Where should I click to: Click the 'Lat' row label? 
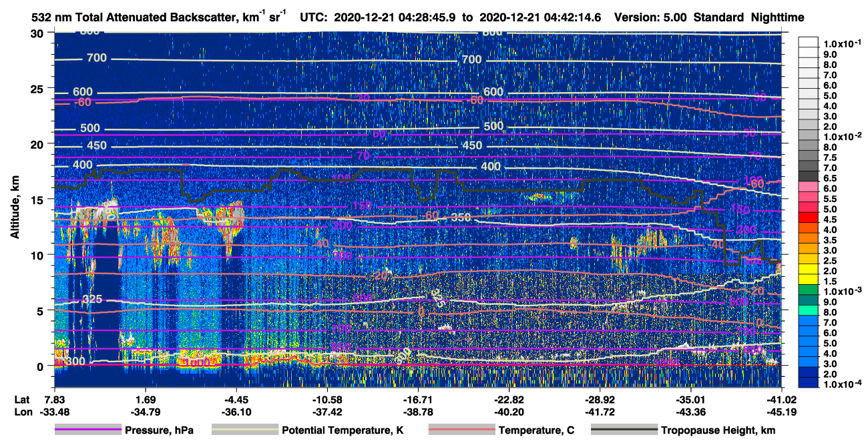[x=22, y=400]
